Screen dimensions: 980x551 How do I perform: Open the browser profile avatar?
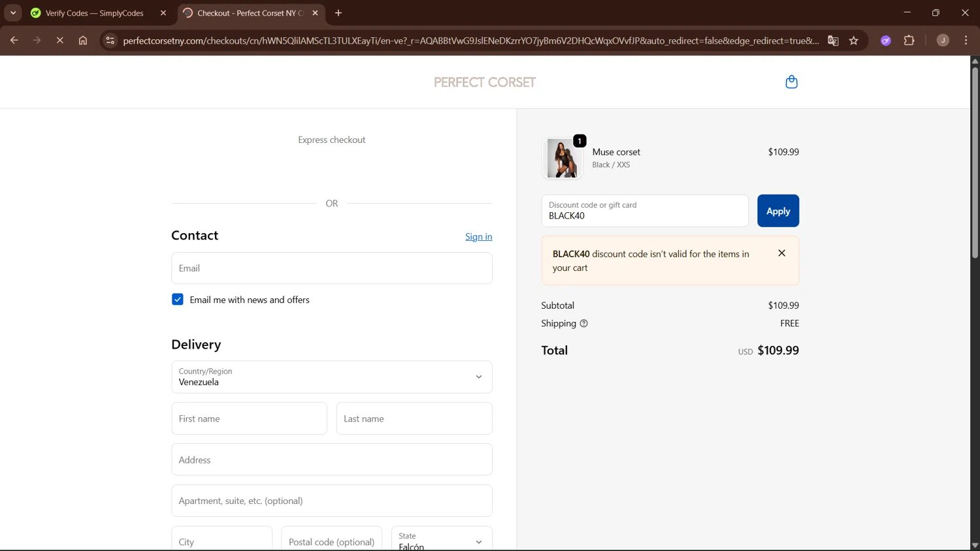[943, 40]
